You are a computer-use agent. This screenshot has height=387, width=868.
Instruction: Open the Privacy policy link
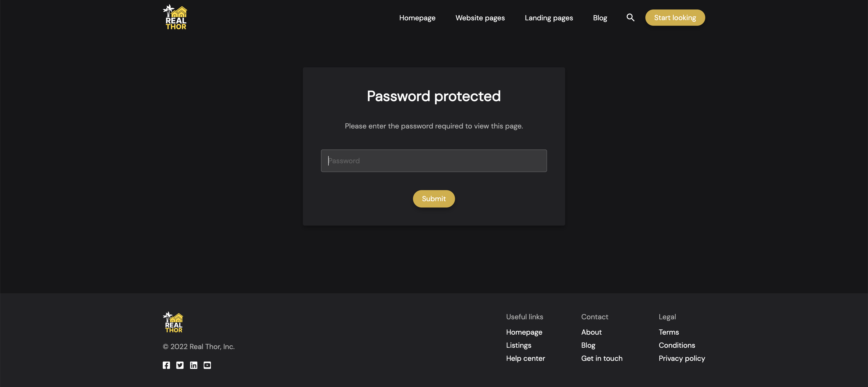coord(682,358)
